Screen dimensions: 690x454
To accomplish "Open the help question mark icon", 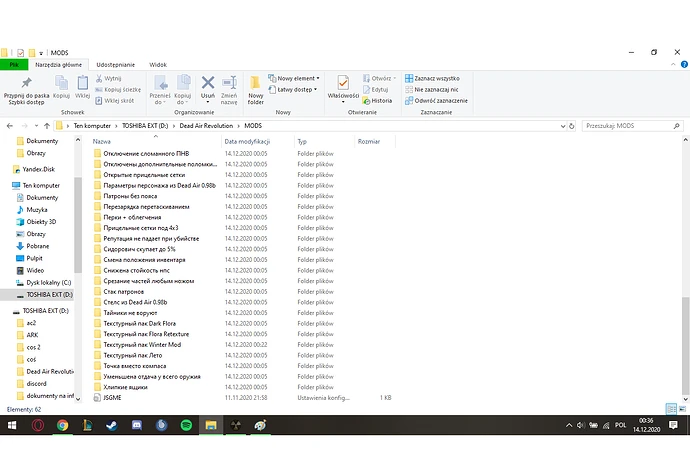I will (x=684, y=64).
